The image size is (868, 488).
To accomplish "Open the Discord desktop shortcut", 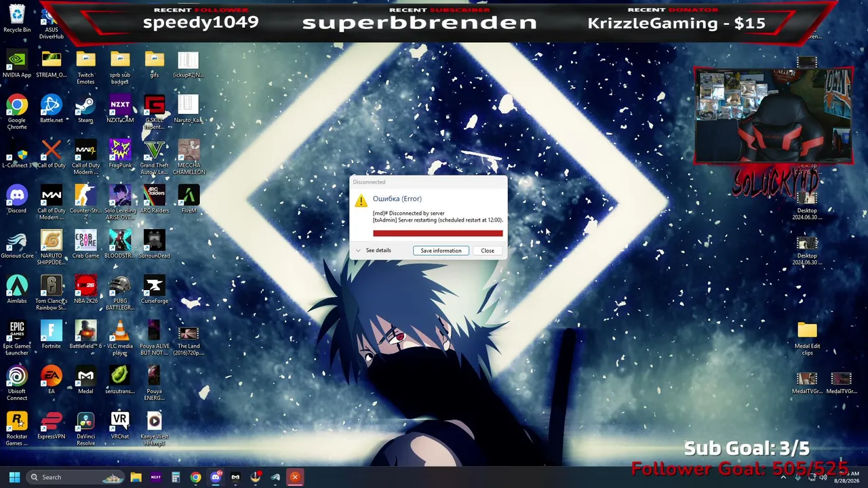I will click(x=17, y=201).
